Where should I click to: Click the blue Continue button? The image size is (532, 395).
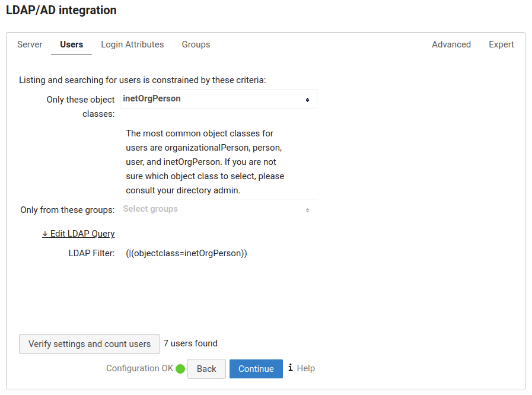coord(256,369)
